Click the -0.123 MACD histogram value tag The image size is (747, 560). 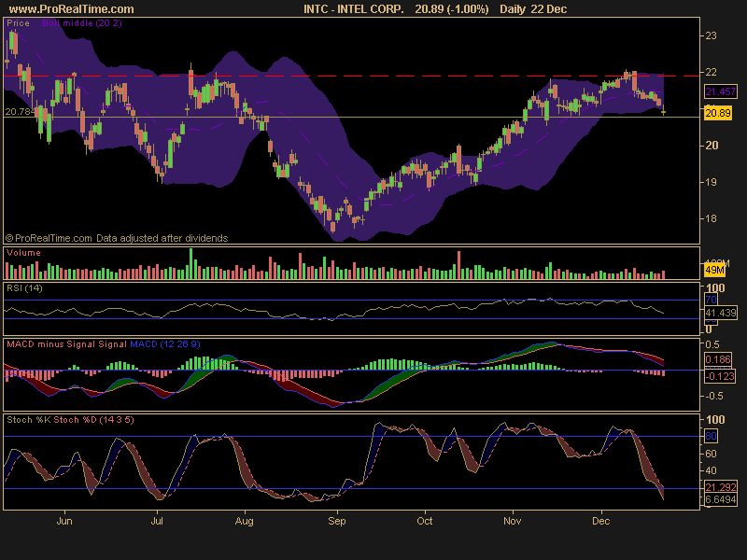(x=719, y=376)
